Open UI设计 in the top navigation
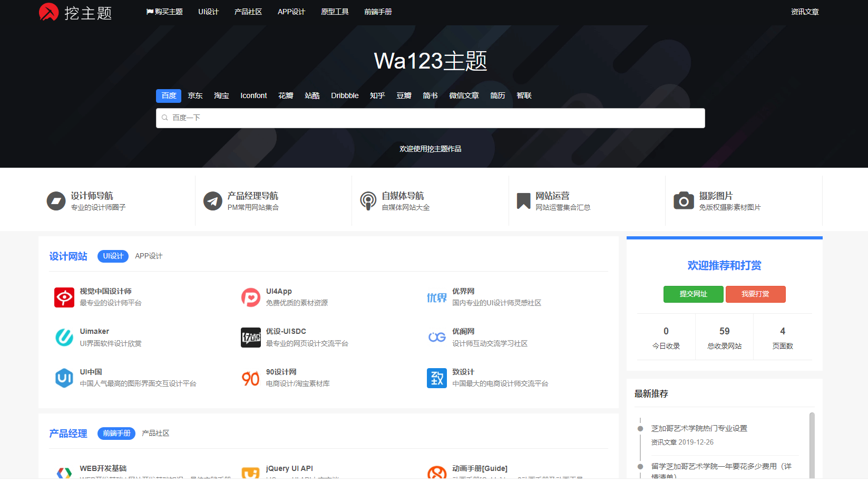868x481 pixels. tap(208, 12)
